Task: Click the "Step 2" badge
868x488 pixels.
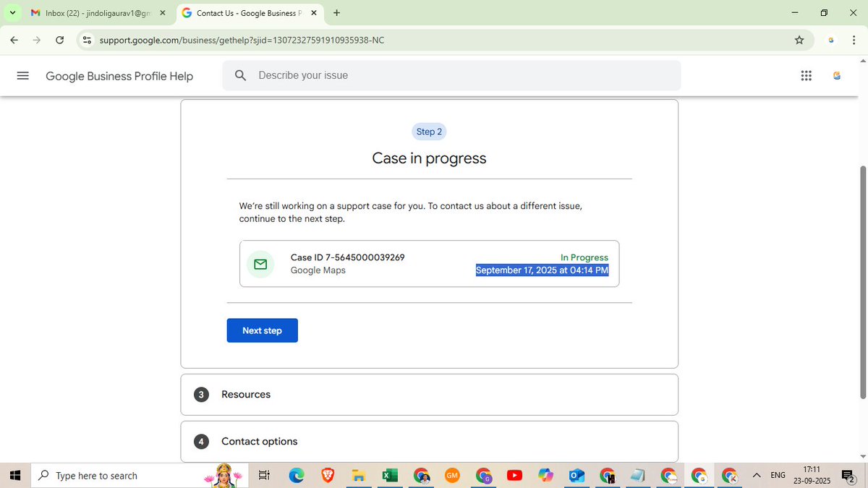Action: 429,132
